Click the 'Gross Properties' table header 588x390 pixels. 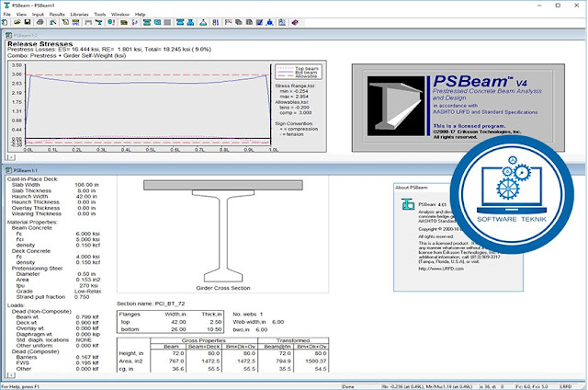[x=204, y=340]
